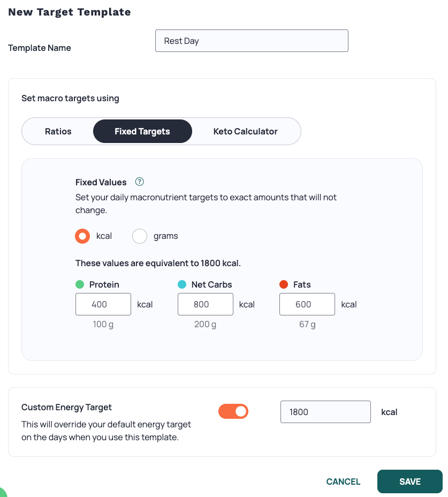Switch to the Ratios tab
Image resolution: width=448 pixels, height=497 pixels.
pos(58,131)
